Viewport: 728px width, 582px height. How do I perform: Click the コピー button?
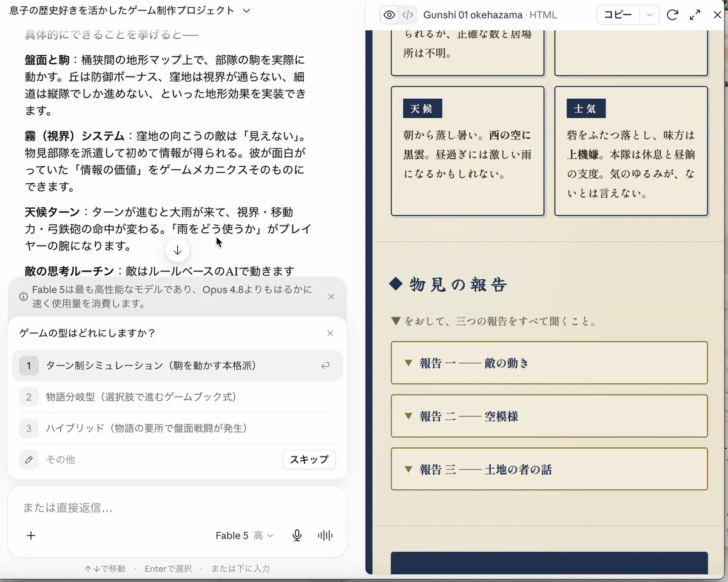tap(618, 15)
